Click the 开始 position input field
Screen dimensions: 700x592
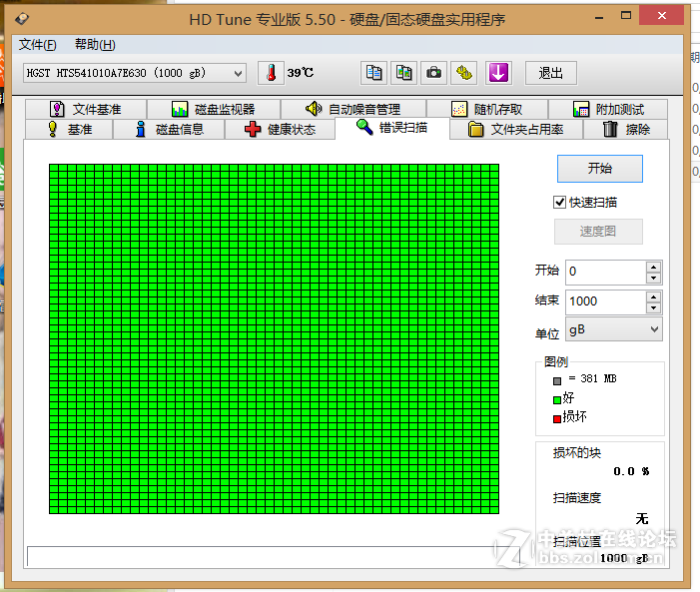[606, 272]
